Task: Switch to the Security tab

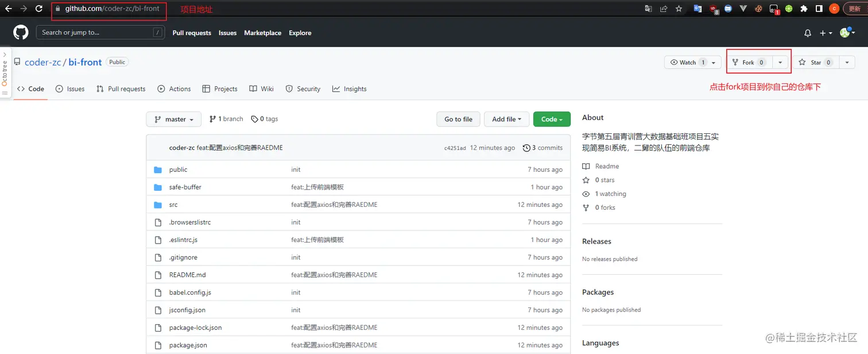Action: click(x=303, y=89)
